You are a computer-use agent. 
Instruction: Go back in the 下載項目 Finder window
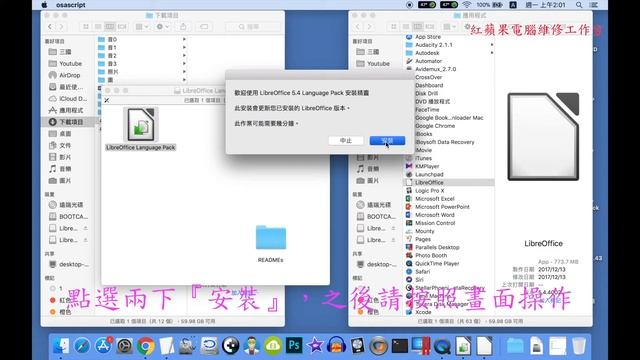coord(50,27)
